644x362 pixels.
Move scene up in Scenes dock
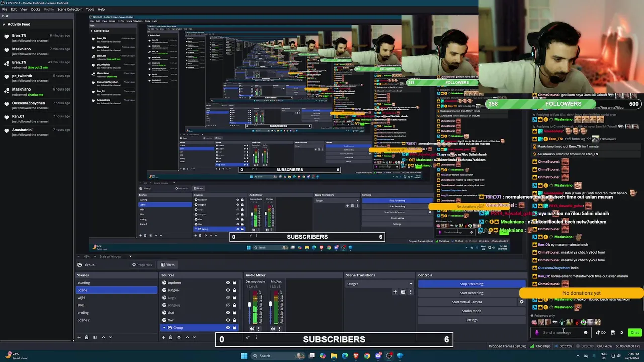103,337
